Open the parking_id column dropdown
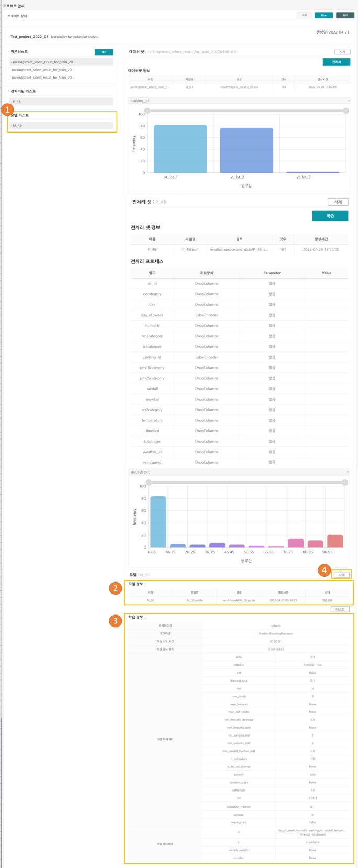The height and width of the screenshot is (868, 358). click(x=239, y=101)
